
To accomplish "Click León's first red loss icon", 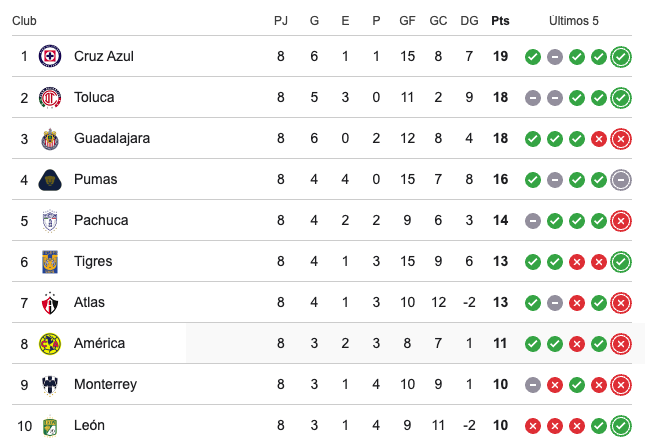I will [533, 425].
